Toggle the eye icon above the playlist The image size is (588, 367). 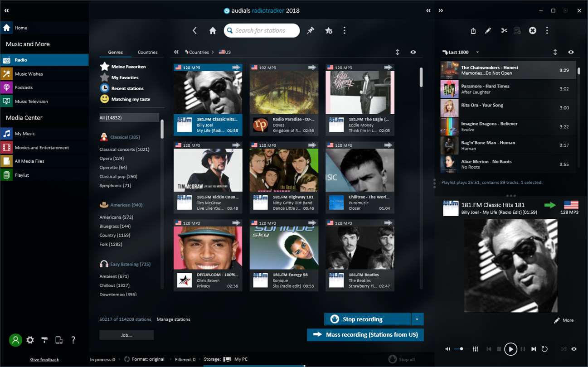571,52
